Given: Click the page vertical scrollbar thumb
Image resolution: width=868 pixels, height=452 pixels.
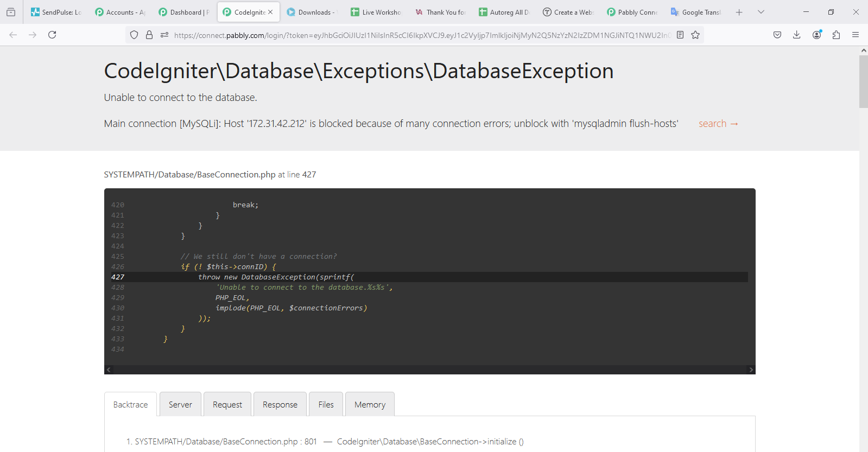Looking at the screenshot, I should pyautogui.click(x=864, y=81).
